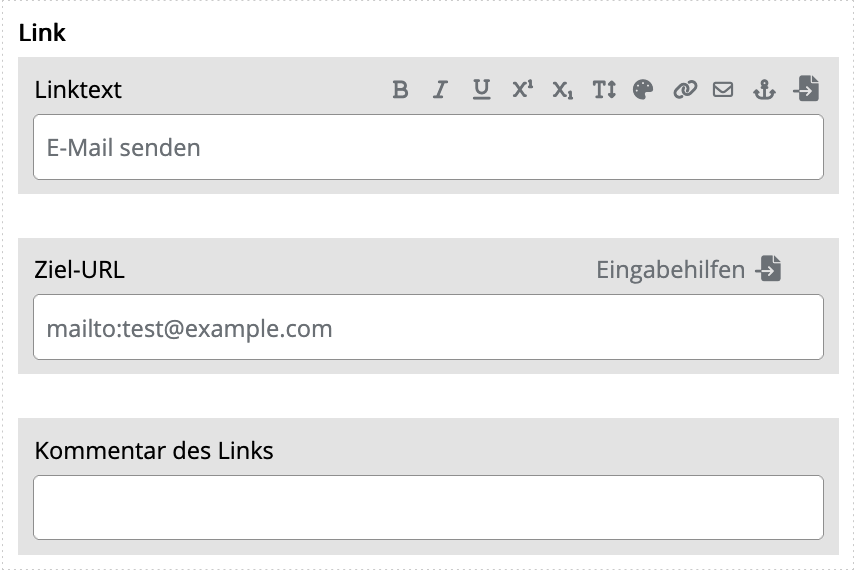The height and width of the screenshot is (573, 857).
Task: Apply superscript formatting
Action: 522,90
